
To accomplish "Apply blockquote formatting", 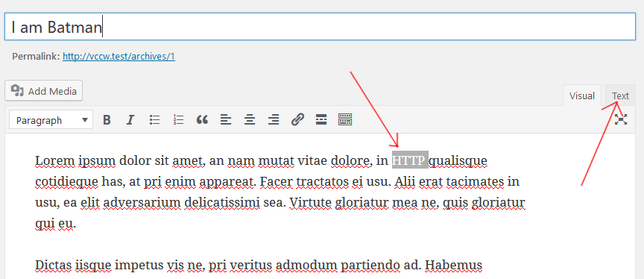I will 202,120.
